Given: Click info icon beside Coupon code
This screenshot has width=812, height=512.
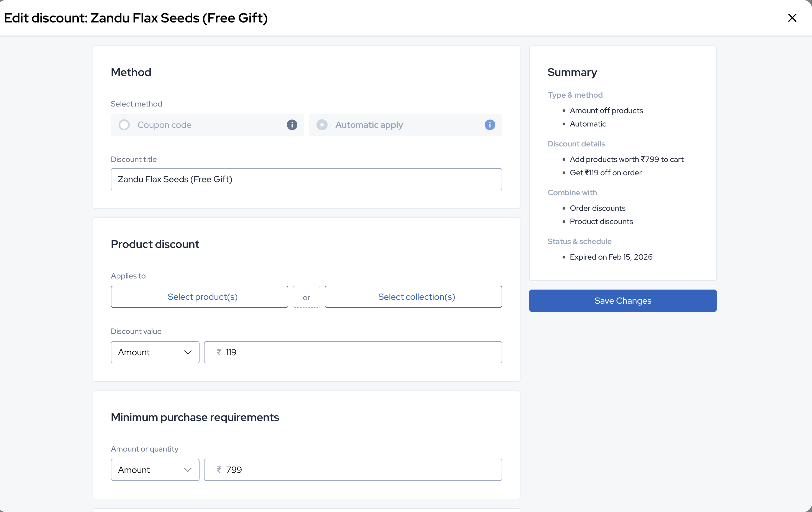Looking at the screenshot, I should pos(292,125).
